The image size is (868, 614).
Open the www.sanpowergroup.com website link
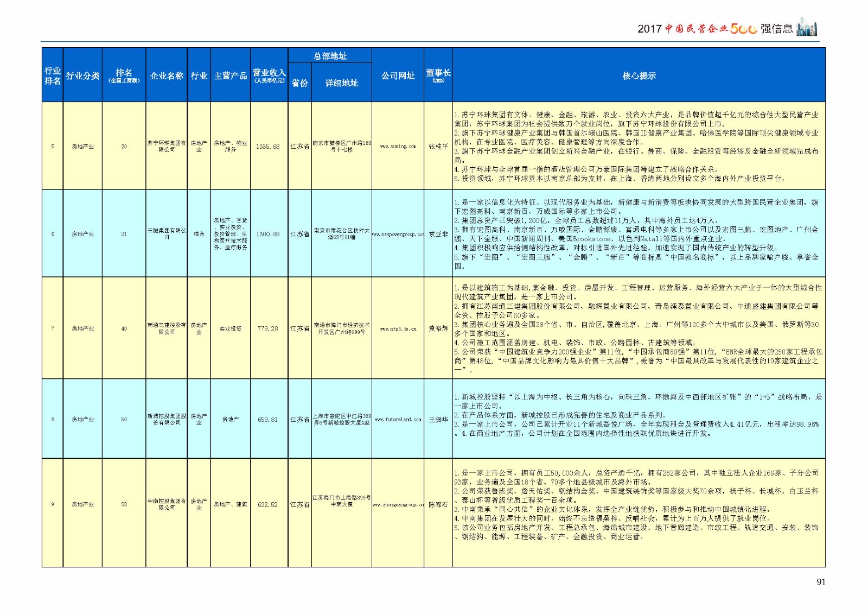pyautogui.click(x=398, y=234)
